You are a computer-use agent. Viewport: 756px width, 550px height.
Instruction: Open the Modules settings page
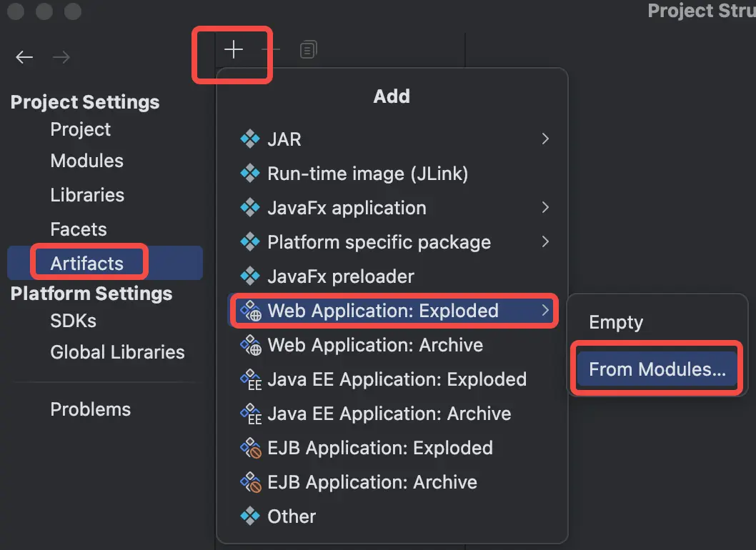pyautogui.click(x=86, y=161)
